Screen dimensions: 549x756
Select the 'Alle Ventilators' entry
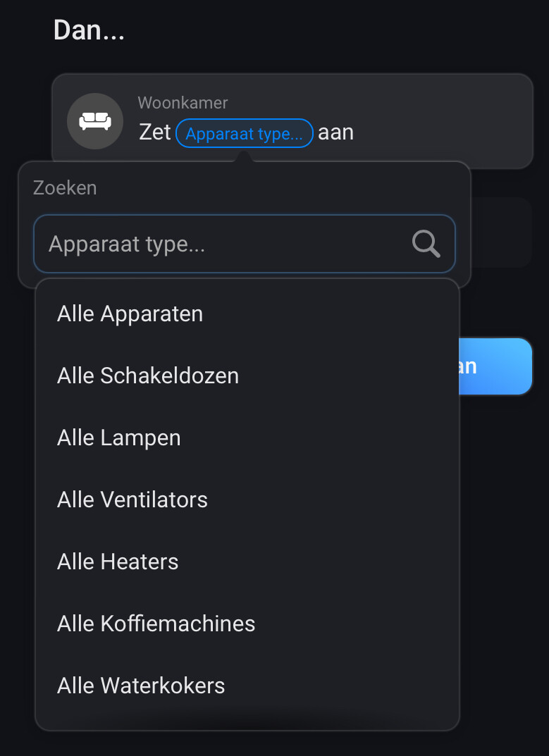132,500
